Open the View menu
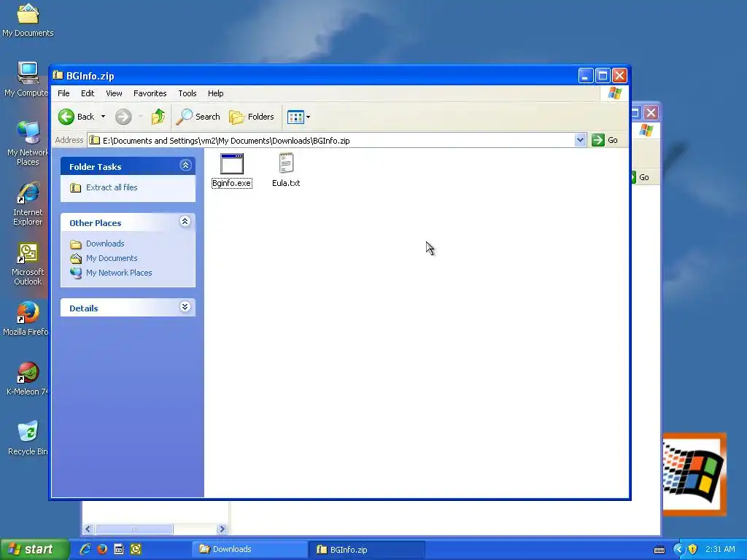747x560 pixels. [x=114, y=93]
